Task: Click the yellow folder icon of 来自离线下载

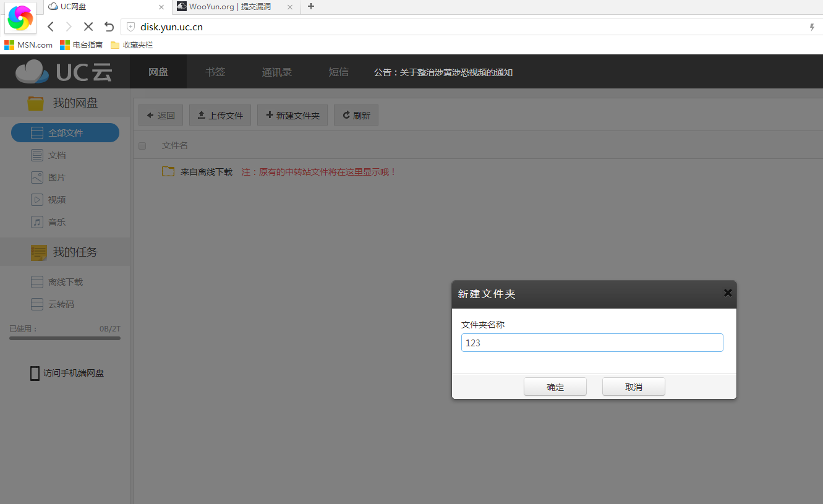Action: (168, 171)
